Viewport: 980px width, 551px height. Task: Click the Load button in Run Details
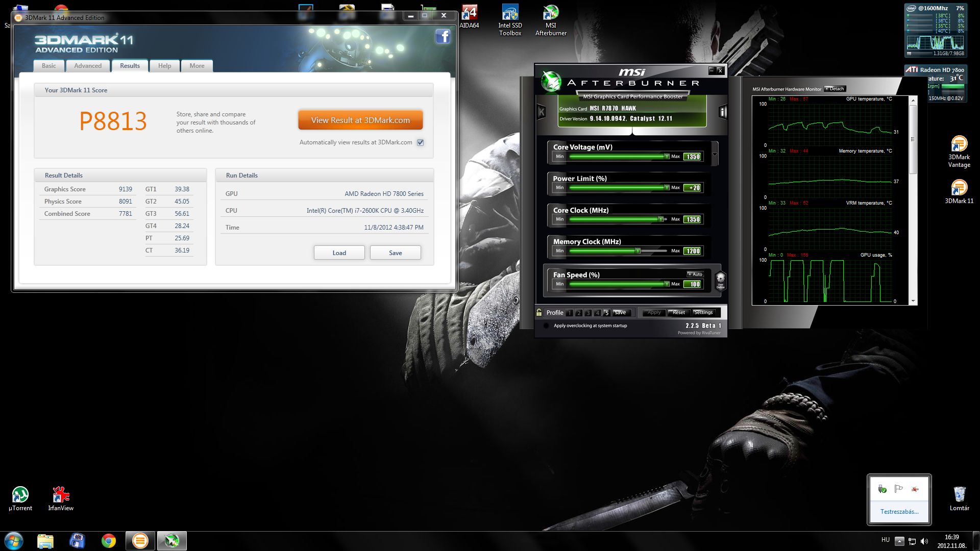tap(339, 253)
